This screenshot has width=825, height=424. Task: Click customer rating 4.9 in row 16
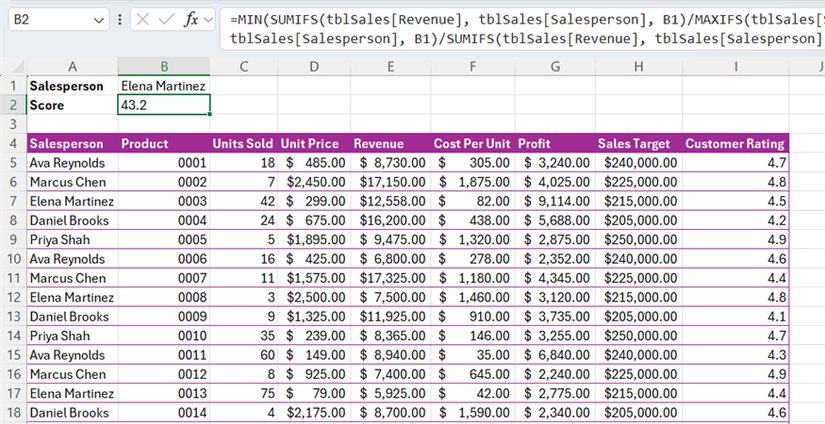[x=777, y=375]
